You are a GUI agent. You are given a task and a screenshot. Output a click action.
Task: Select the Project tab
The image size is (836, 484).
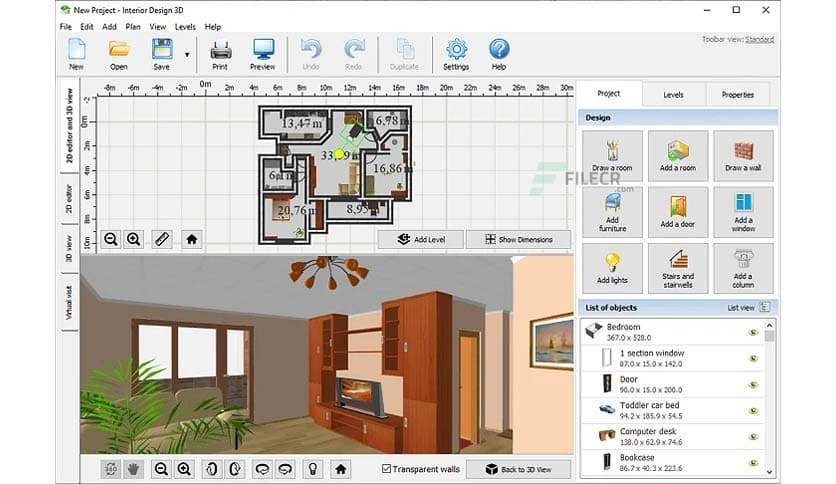click(609, 94)
